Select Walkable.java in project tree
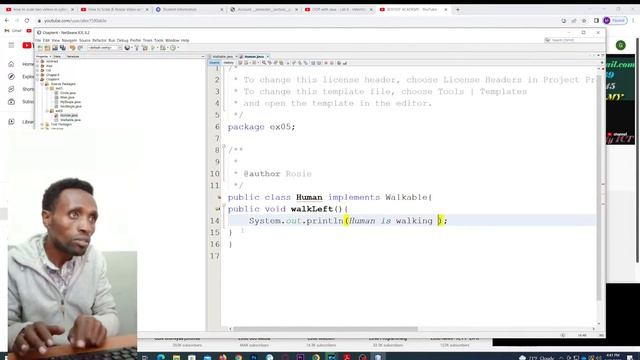This screenshot has height=360, width=640. click(x=70, y=120)
